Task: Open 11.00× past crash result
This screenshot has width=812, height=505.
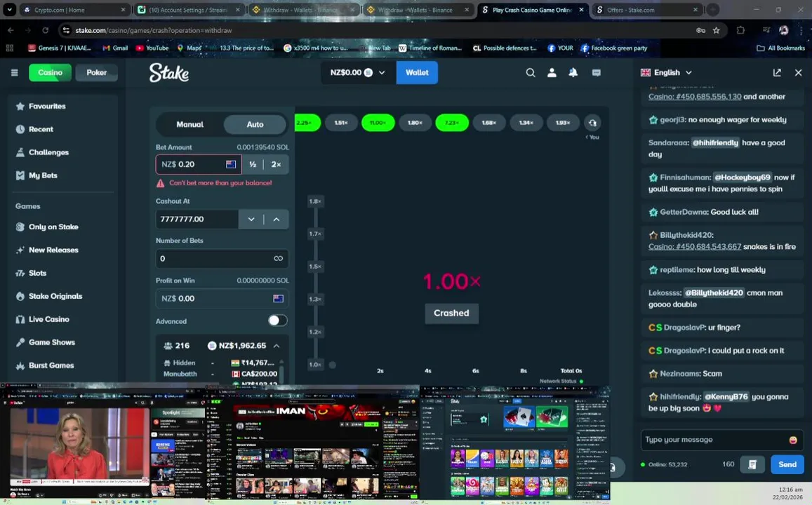Action: pyautogui.click(x=378, y=123)
